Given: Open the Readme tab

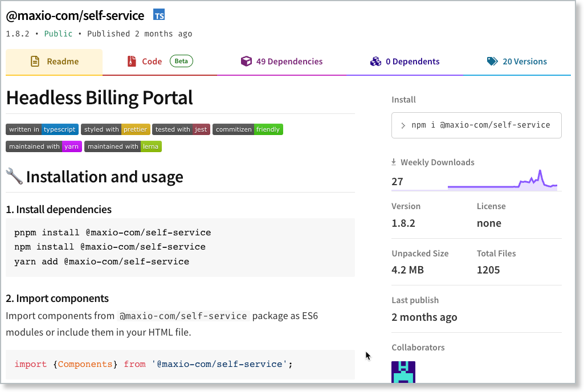Looking at the screenshot, I should 54,62.
